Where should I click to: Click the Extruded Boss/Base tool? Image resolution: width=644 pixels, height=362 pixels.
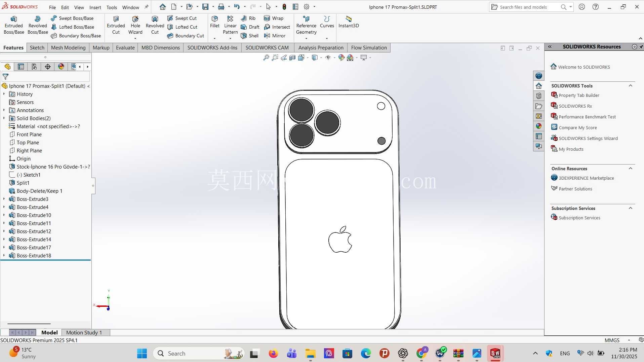(x=14, y=25)
